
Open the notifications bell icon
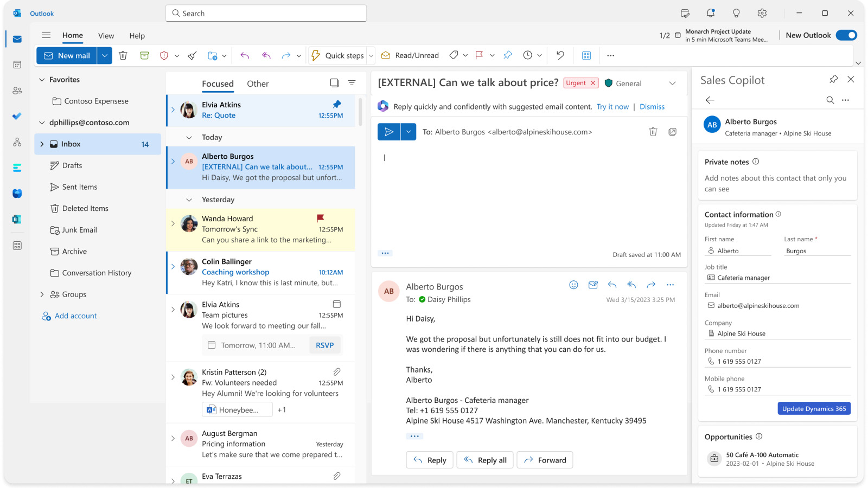coord(710,14)
